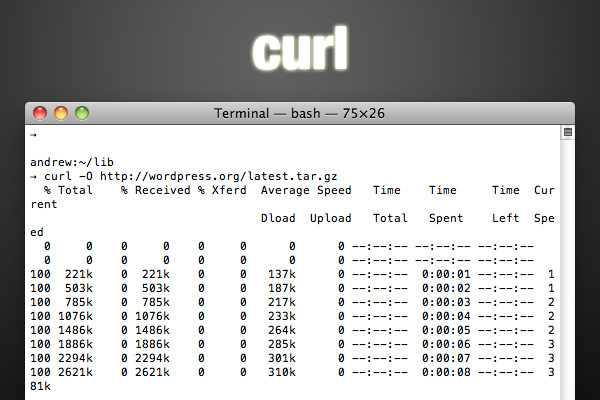Click the 'Average Speed' header text

click(x=306, y=191)
